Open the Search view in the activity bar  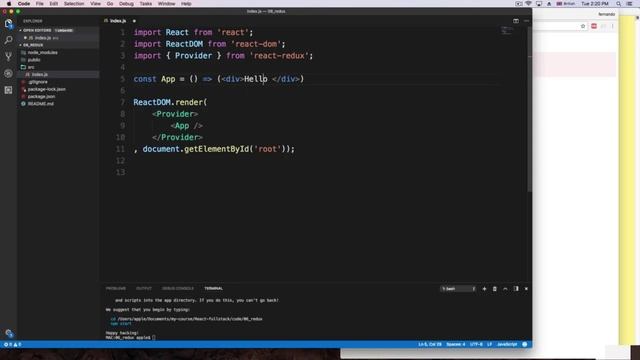9,40
